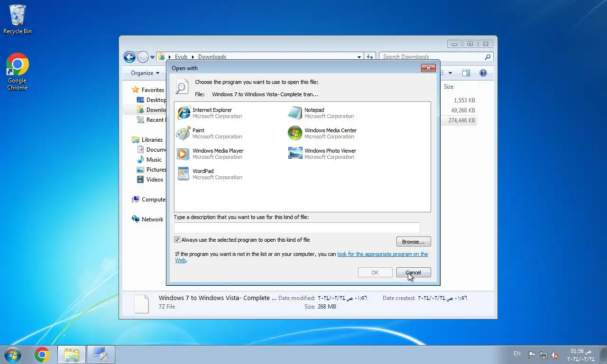Go back in Explorer window

129,57
